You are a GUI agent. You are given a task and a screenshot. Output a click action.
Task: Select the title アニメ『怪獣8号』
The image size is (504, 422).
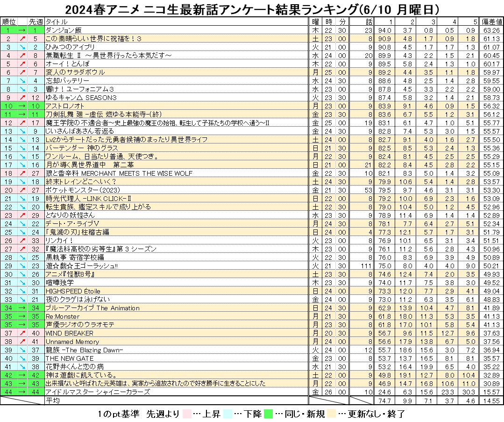click(71, 274)
